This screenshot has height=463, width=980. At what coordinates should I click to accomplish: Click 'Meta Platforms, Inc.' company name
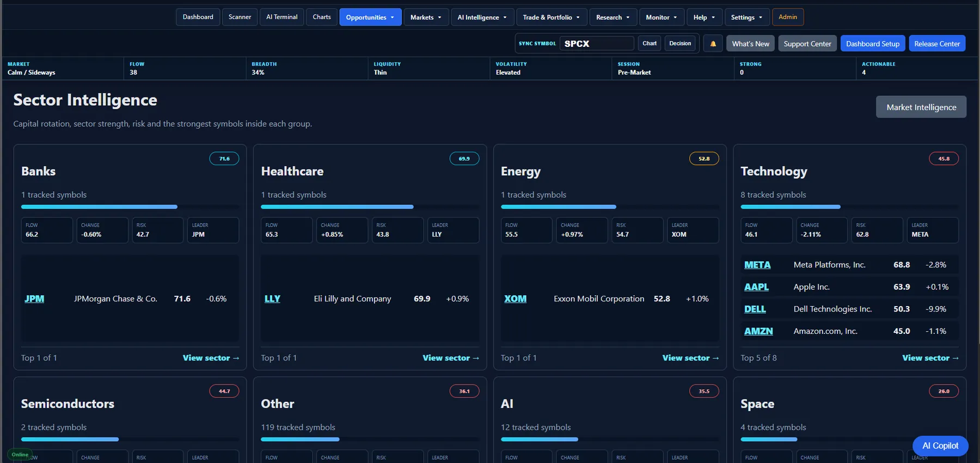(829, 265)
